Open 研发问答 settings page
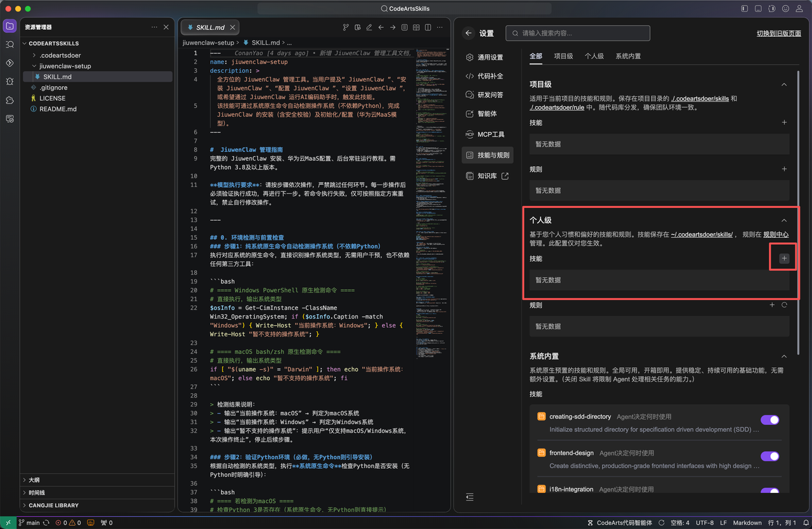Image resolution: width=812 pixels, height=529 pixels. pos(488,95)
